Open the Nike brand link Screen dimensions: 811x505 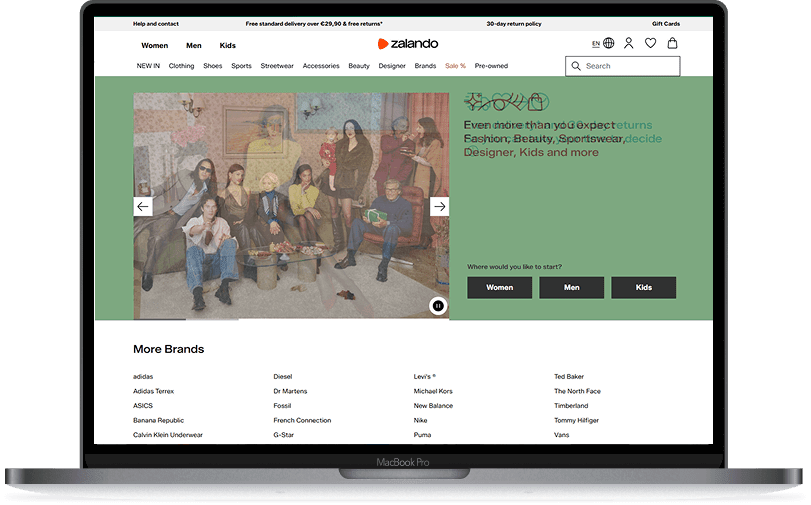pos(420,420)
